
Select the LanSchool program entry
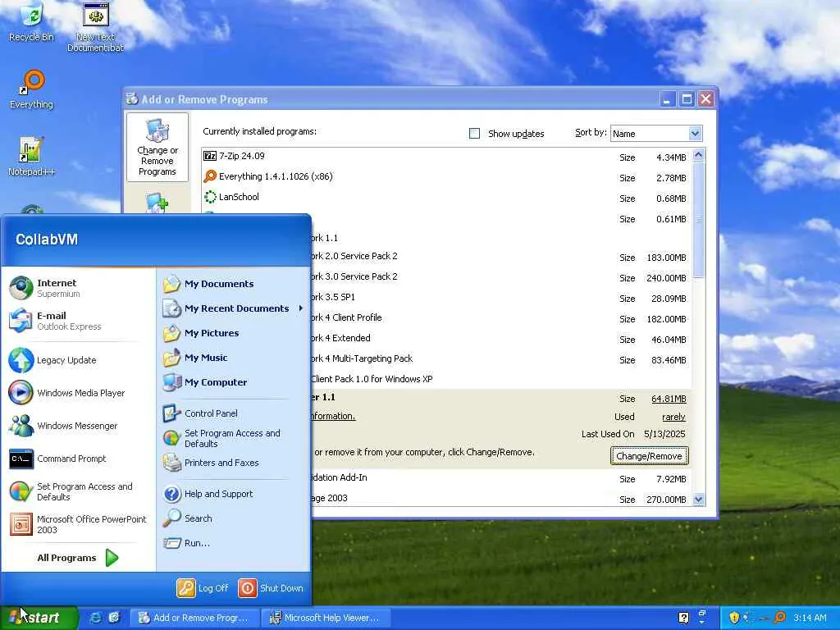(447, 197)
